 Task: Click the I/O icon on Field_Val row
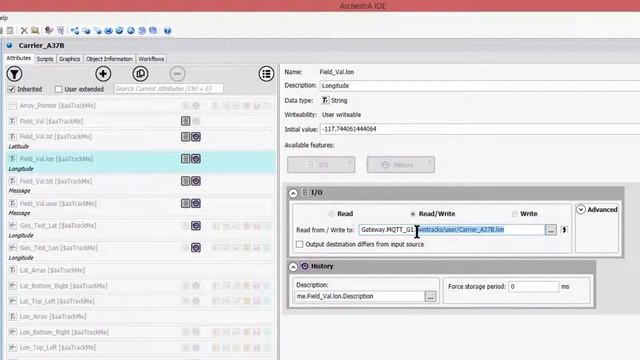click(185, 121)
